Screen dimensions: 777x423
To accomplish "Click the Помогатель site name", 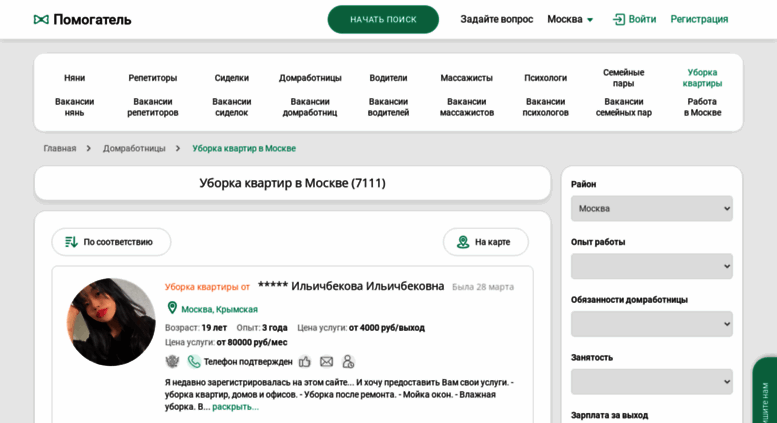I will coord(92,19).
